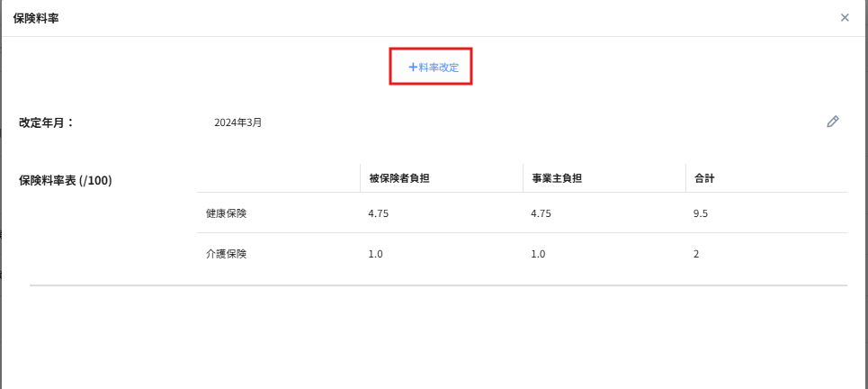
Task: Click the 健康保険 row label
Action: point(226,213)
